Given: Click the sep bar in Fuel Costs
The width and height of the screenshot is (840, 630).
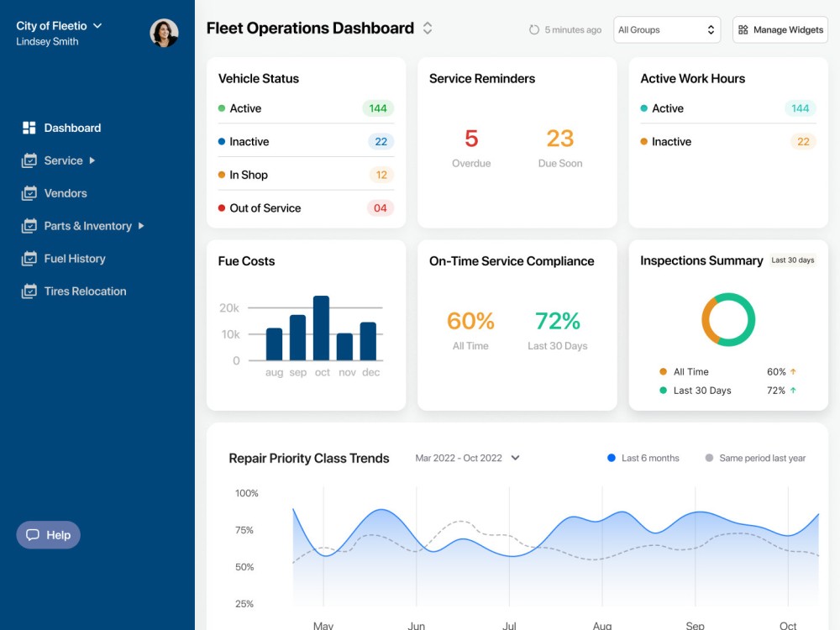Looking at the screenshot, I should pyautogui.click(x=298, y=338).
